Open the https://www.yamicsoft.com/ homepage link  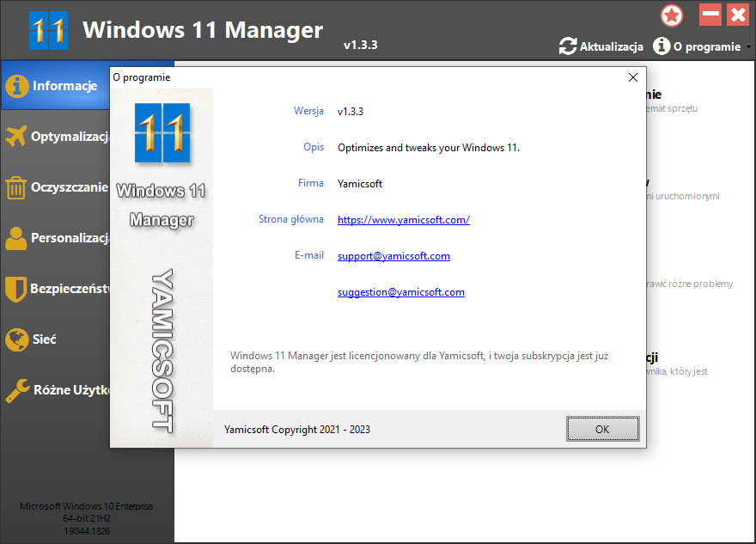(x=404, y=220)
